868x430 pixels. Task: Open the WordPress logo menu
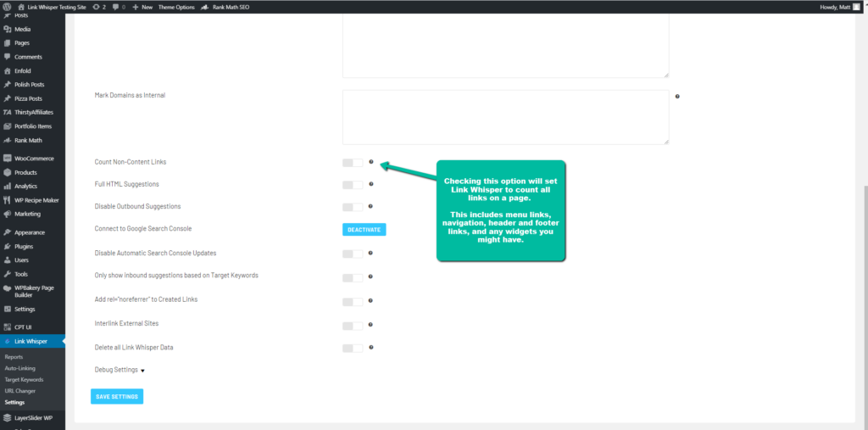tap(7, 7)
